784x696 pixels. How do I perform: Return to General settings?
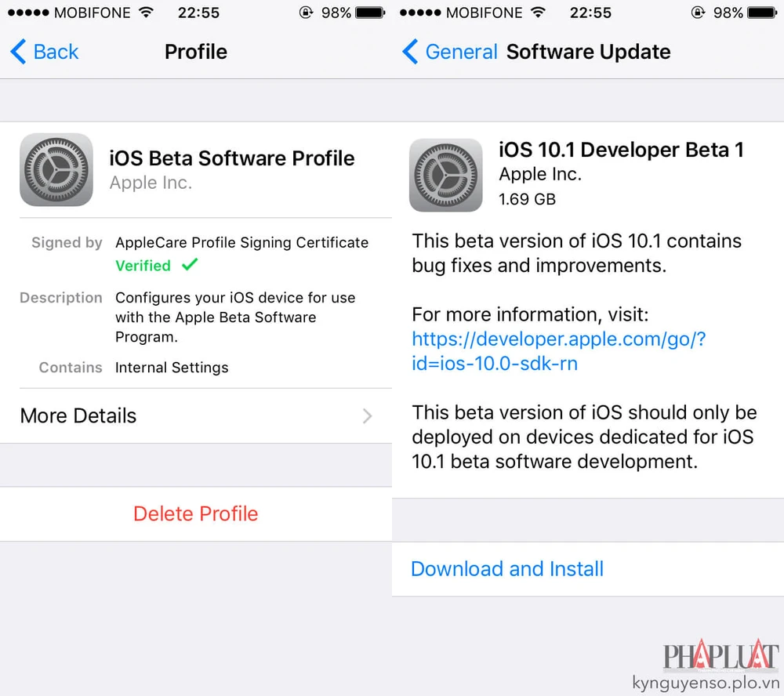point(461,51)
